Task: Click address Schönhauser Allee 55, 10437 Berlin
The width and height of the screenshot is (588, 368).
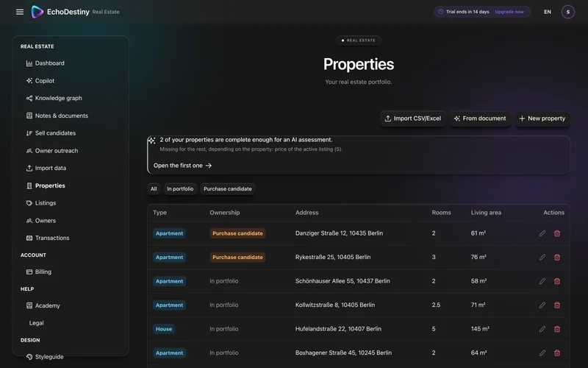Action: pyautogui.click(x=343, y=281)
